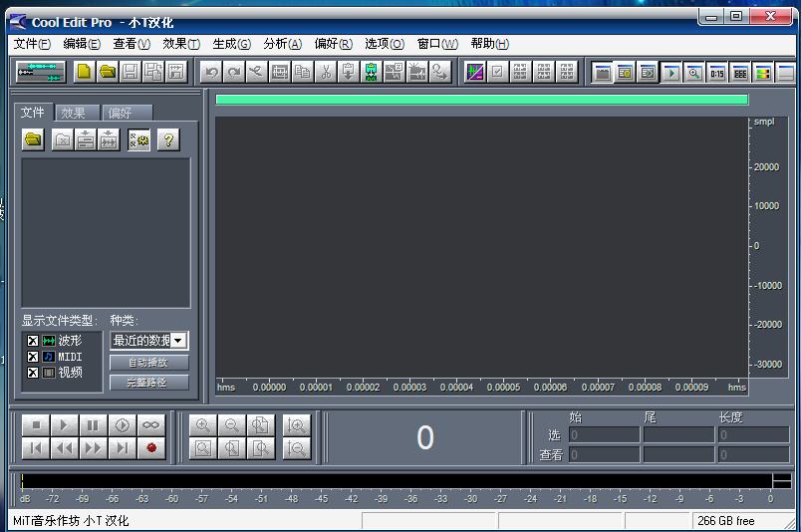This screenshot has height=532, width=801.
Task: Open the 帮助(H) menu
Action: click(x=490, y=44)
